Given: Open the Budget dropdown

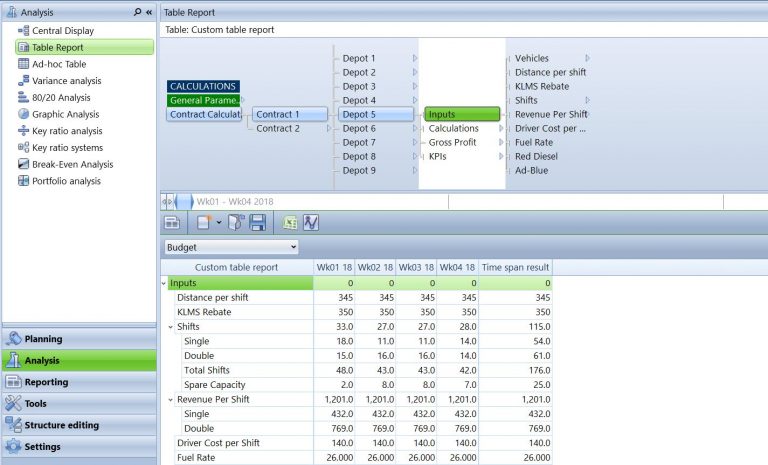Looking at the screenshot, I should (231, 247).
